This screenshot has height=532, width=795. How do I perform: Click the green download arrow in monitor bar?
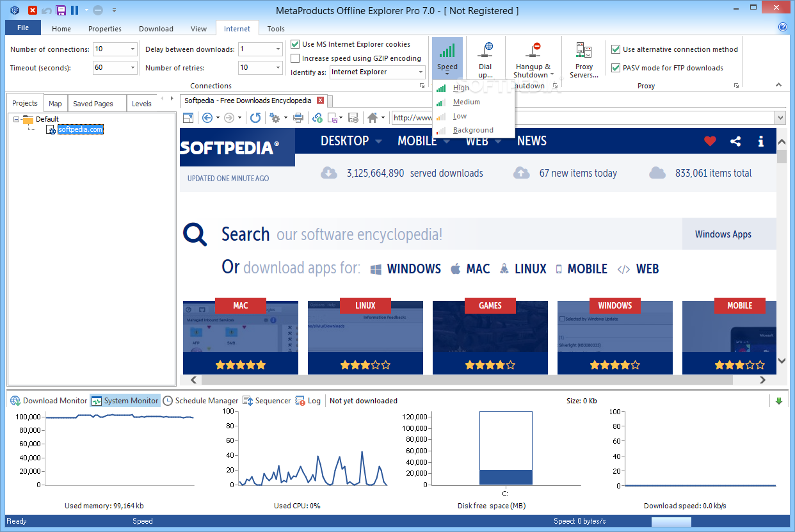pos(779,401)
